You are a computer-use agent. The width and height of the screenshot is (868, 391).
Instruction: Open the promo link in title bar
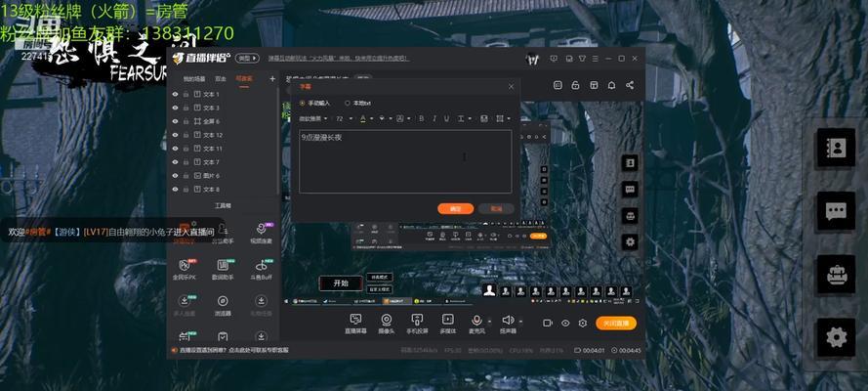339,58
